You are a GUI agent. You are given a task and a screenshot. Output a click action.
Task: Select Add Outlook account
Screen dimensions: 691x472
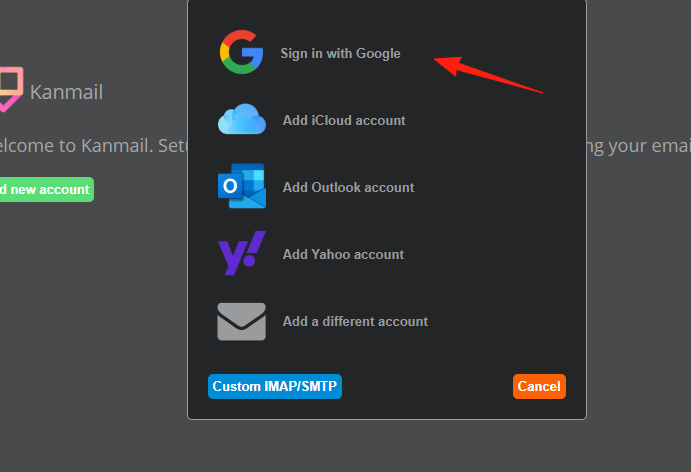348,187
